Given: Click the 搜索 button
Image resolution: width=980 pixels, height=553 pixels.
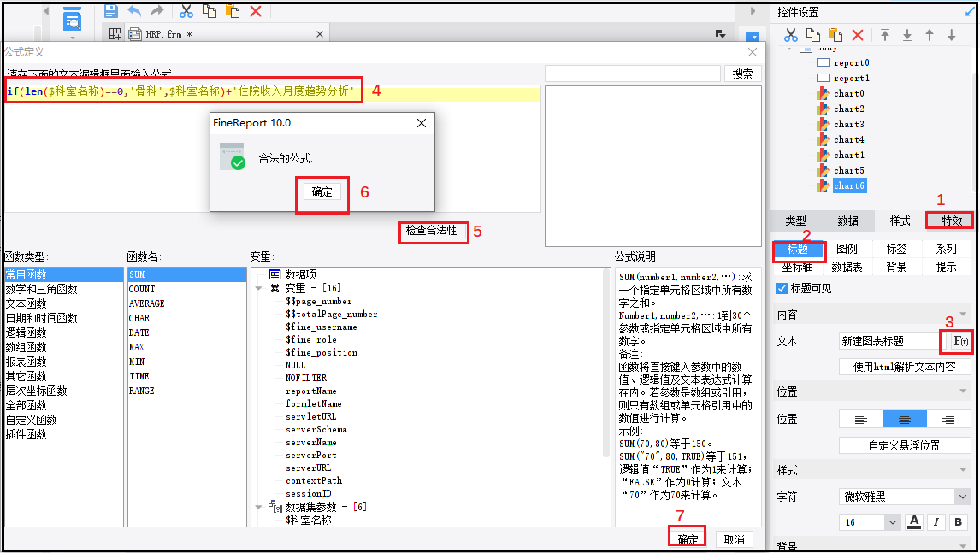Looking at the screenshot, I should coord(742,74).
